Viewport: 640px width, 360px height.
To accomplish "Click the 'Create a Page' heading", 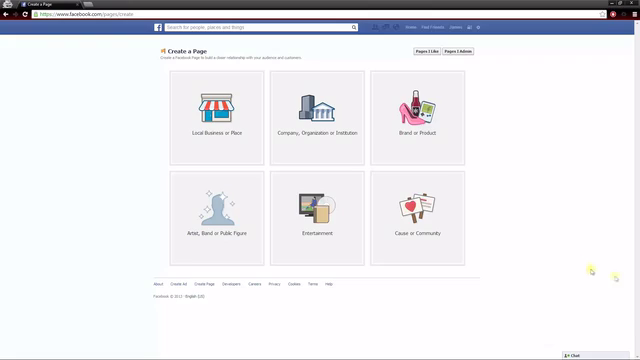I will point(187,51).
